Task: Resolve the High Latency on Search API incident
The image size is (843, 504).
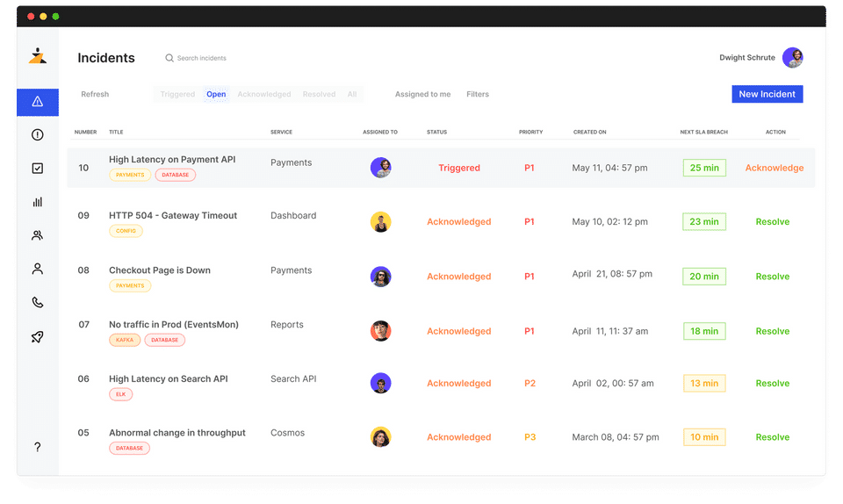Action: coord(773,383)
